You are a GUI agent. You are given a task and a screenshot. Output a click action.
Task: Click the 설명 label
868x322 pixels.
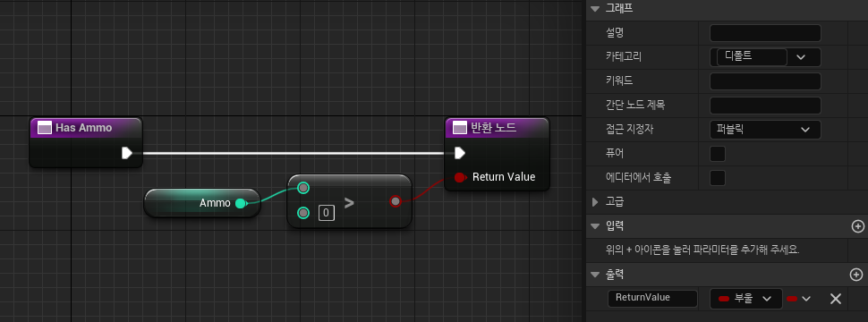(615, 33)
